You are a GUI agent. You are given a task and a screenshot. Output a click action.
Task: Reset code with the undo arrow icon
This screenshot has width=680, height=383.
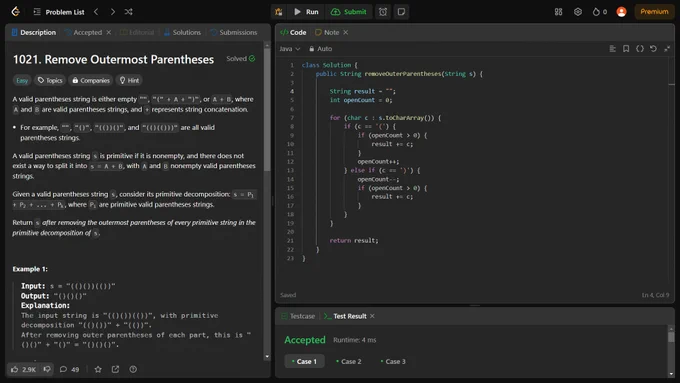653,49
